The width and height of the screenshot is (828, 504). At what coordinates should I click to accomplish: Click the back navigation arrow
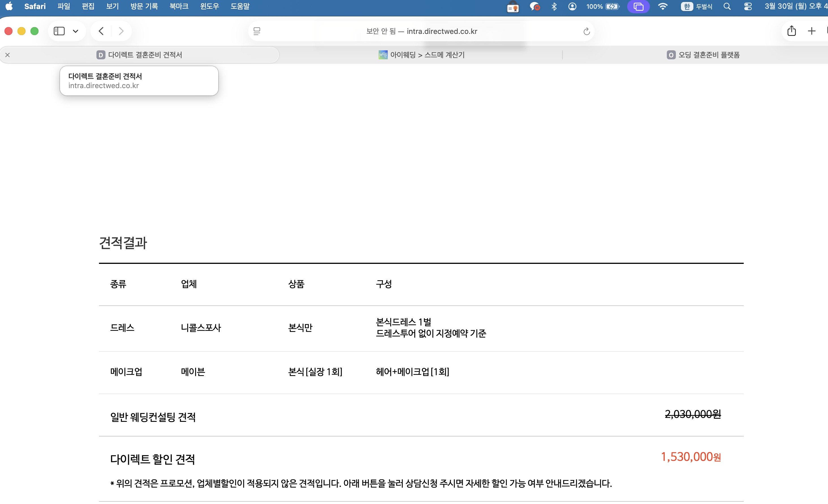click(101, 31)
